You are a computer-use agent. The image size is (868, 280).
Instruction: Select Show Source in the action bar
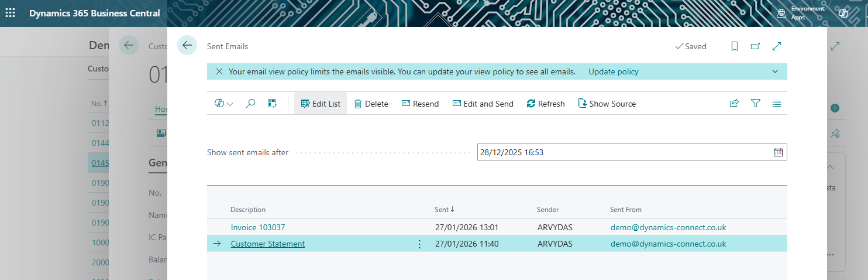pos(607,104)
